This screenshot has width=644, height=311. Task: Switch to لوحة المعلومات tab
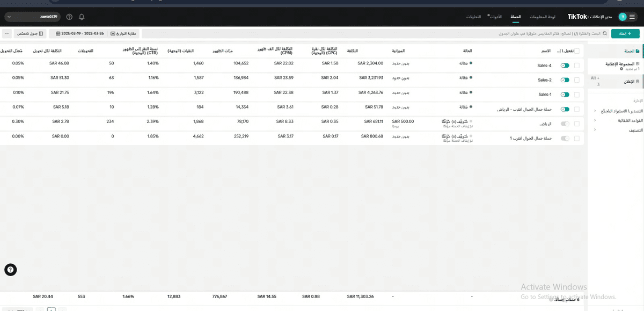click(541, 17)
